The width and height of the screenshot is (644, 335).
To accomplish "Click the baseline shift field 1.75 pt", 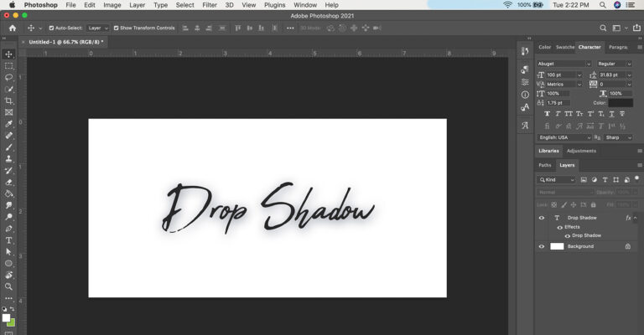I will [x=558, y=103].
